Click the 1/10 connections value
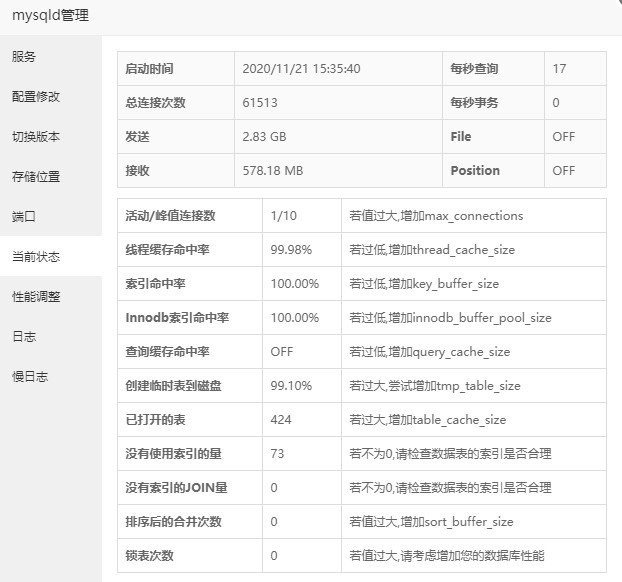The image size is (622, 582). coord(283,216)
